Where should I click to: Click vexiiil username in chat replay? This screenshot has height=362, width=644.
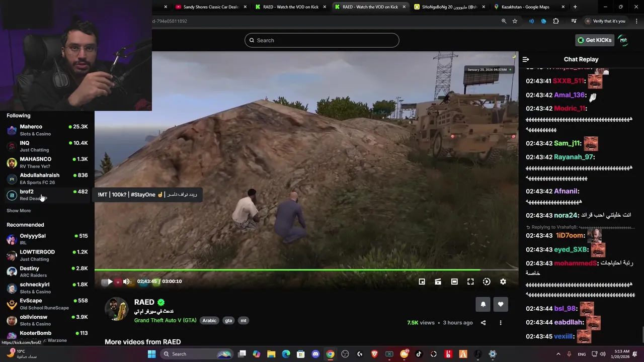point(563,336)
